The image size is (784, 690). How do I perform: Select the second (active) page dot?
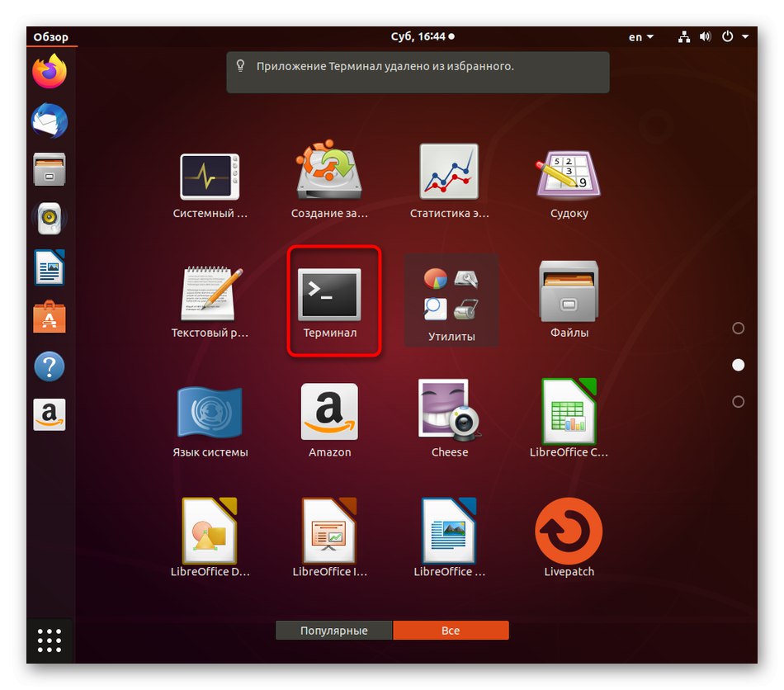coord(738,365)
